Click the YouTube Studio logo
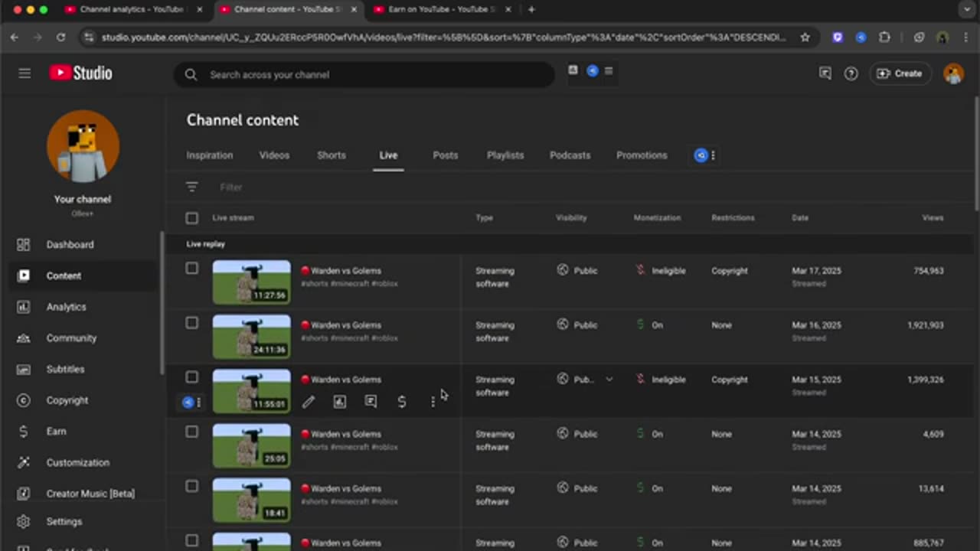This screenshot has height=551, width=980. 81,73
